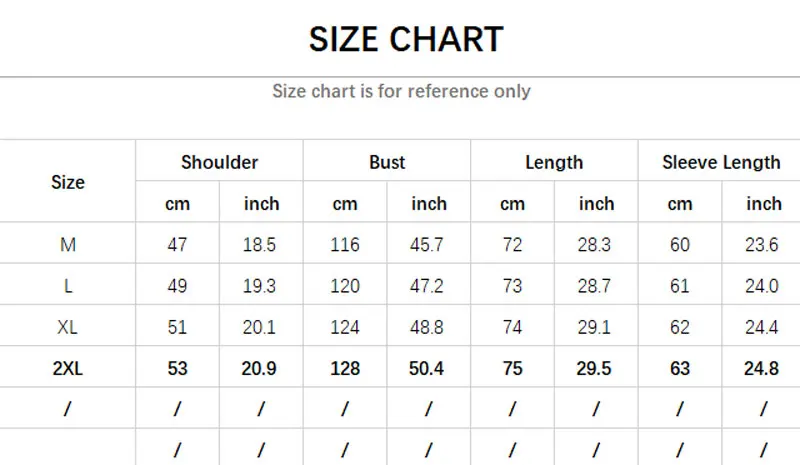This screenshot has width=800, height=465.
Task: Select the Size header cell
Action: 68,182
